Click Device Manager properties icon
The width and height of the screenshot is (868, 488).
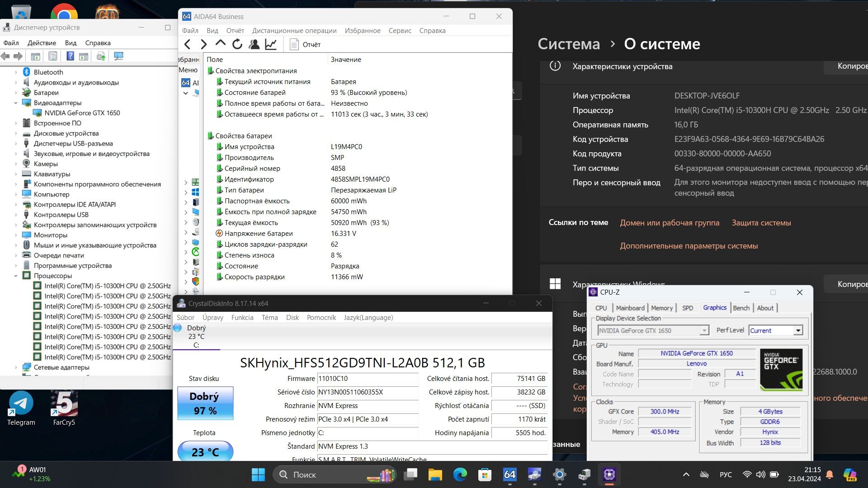coord(53,56)
